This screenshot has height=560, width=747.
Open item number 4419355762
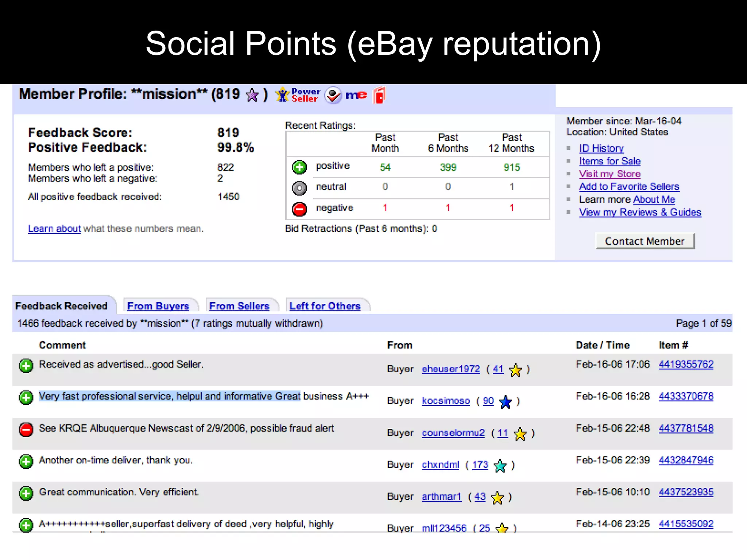point(686,364)
